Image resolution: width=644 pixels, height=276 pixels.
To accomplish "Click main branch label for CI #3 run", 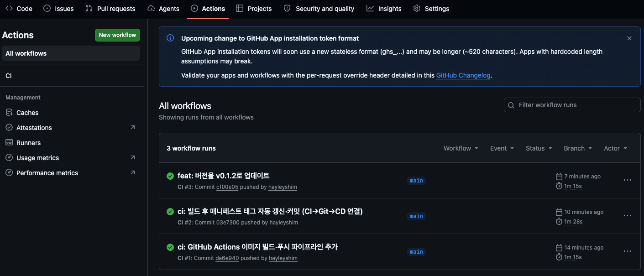I will 416,181.
